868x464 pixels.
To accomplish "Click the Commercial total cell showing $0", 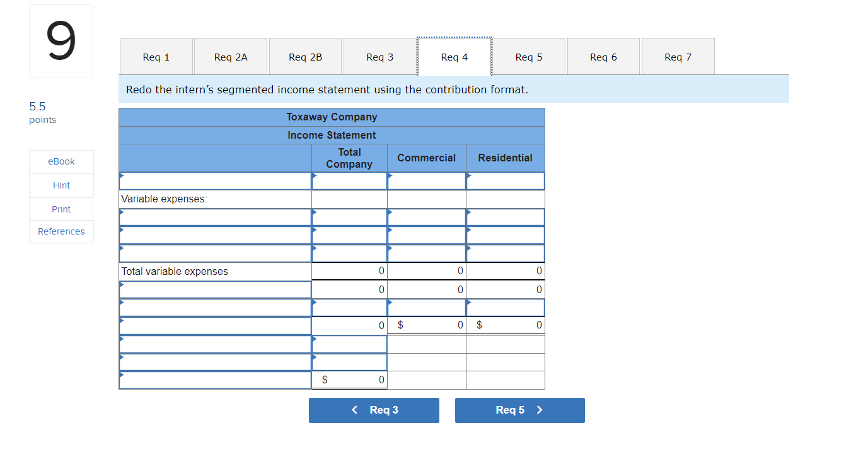I will tap(426, 325).
